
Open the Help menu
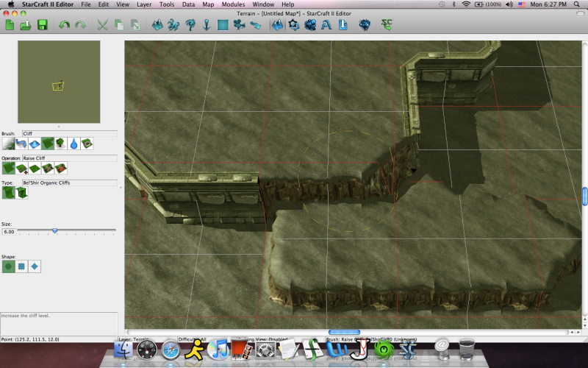coord(287,4)
